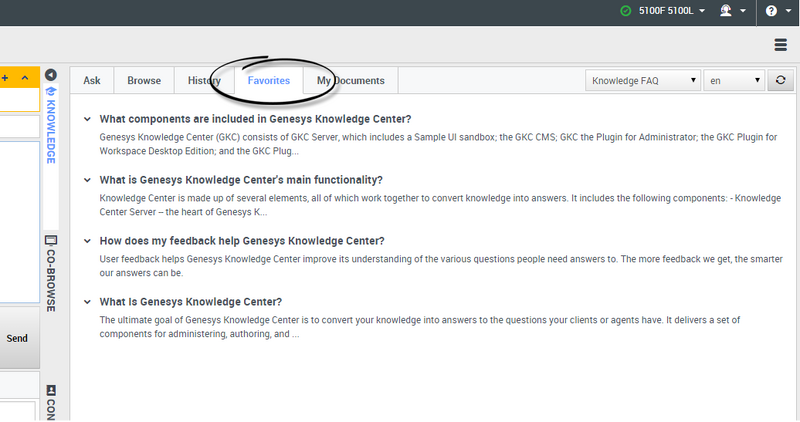The width and height of the screenshot is (800, 422).
Task: Click the green ready status checkmark
Action: click(x=625, y=11)
